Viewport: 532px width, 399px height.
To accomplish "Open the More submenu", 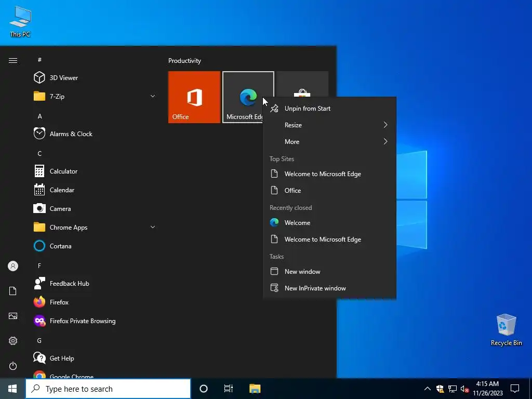I will pyautogui.click(x=329, y=141).
